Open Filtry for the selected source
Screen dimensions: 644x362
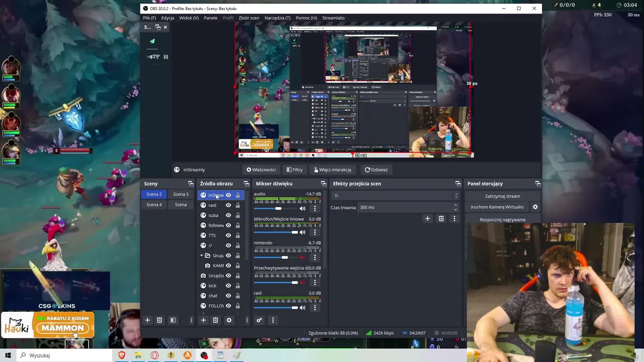294,170
